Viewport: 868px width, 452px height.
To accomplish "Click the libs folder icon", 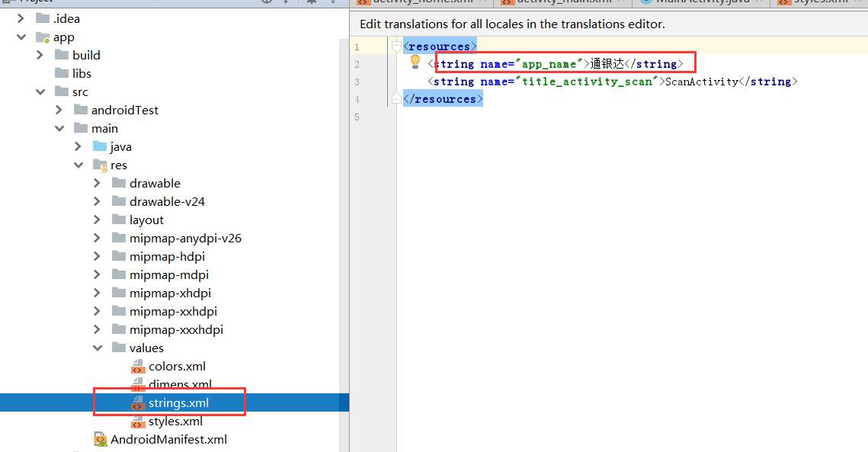I will 62,73.
